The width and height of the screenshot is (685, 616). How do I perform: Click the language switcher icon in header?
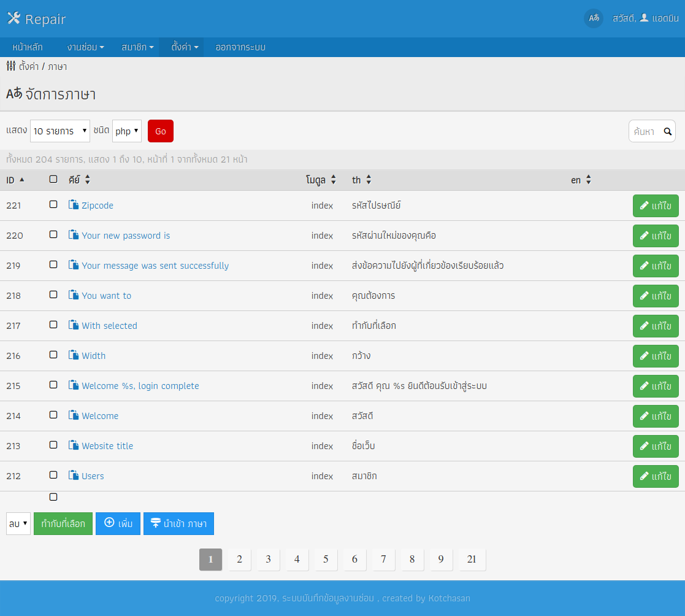593,18
